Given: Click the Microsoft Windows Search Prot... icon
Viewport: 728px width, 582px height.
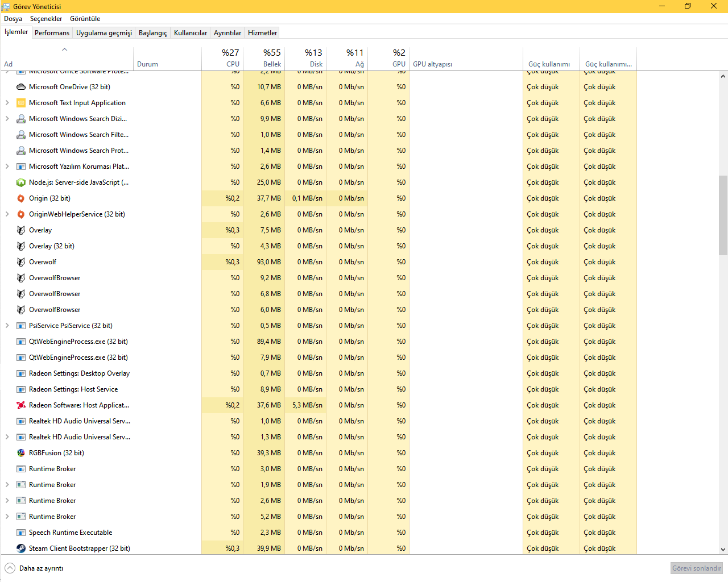Looking at the screenshot, I should pos(21,151).
